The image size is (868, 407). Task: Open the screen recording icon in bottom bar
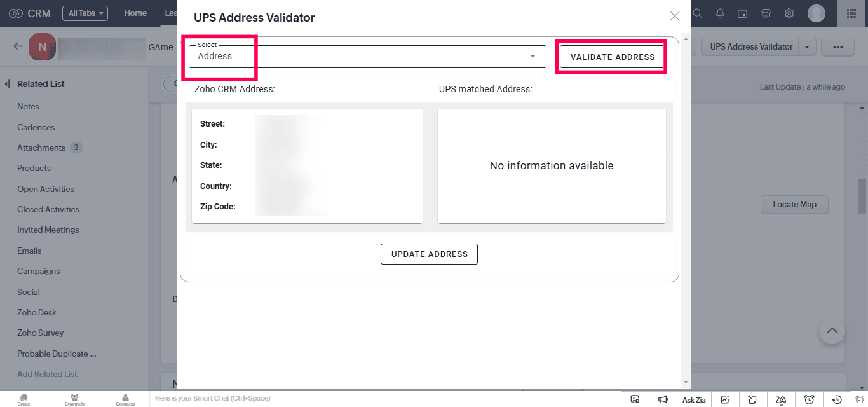(x=635, y=399)
